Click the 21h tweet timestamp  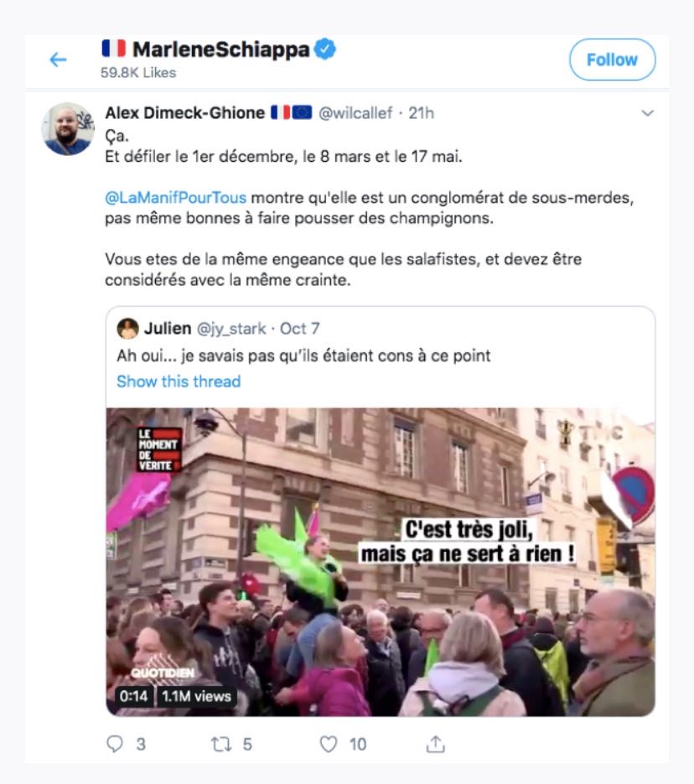tap(421, 113)
